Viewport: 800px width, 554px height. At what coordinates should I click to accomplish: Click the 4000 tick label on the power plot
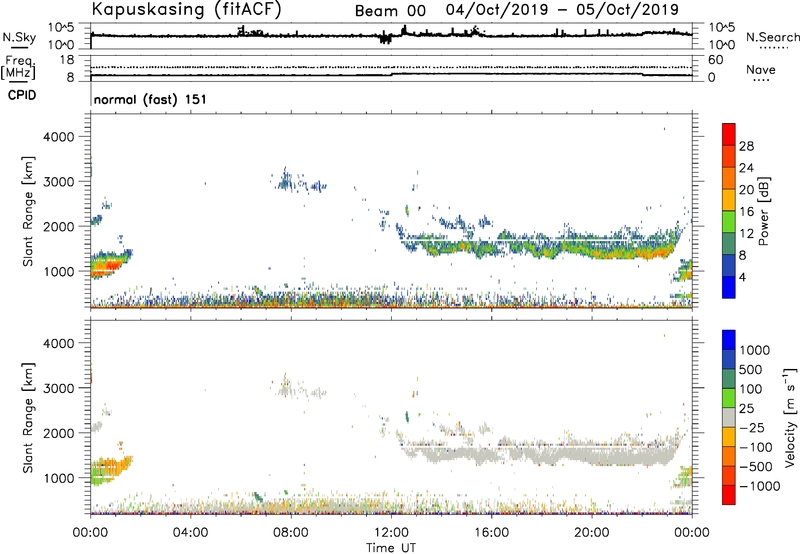point(58,137)
